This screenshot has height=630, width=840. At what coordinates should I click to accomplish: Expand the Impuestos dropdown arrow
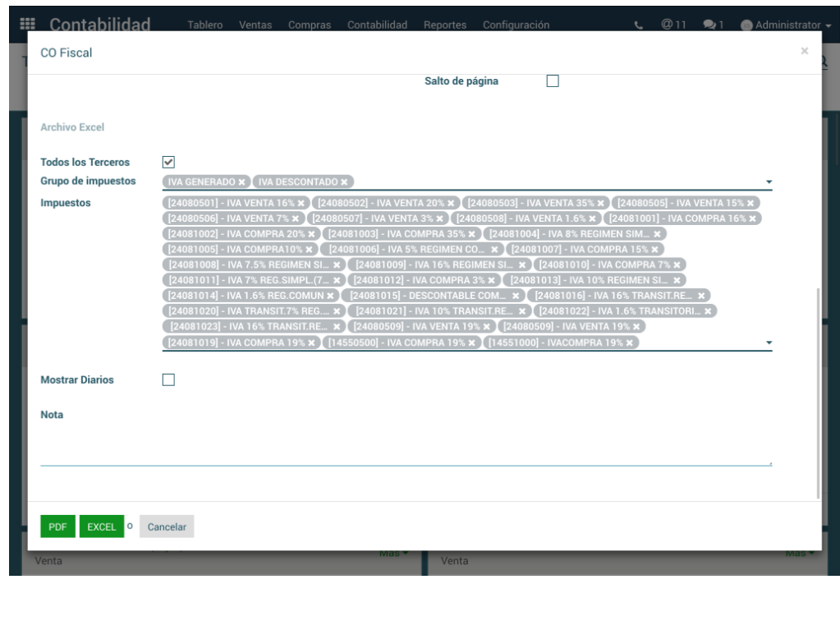pyautogui.click(x=769, y=343)
